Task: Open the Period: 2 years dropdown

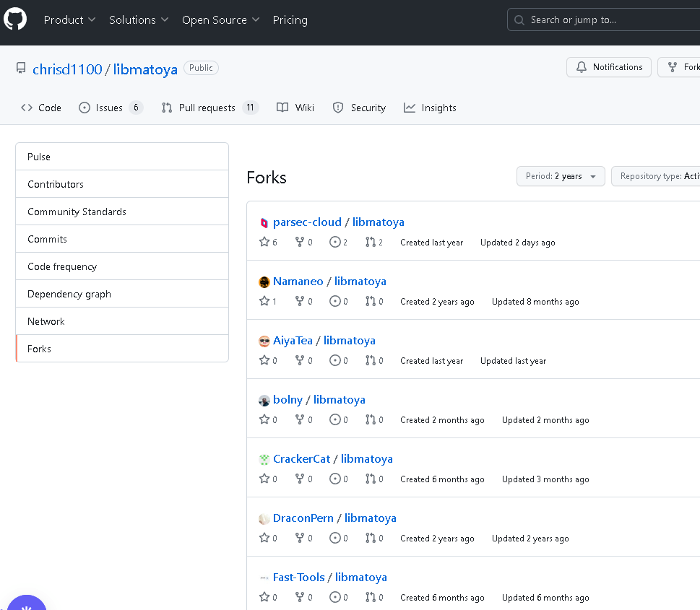Action: (x=561, y=176)
